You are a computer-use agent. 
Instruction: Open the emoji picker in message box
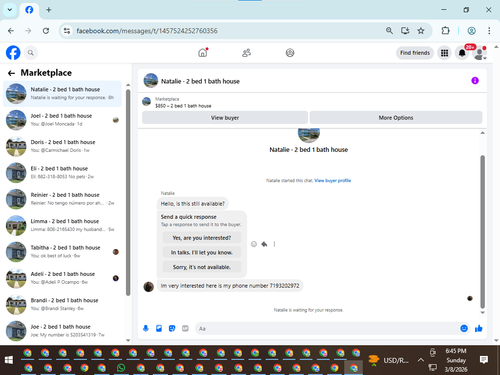coord(464,329)
